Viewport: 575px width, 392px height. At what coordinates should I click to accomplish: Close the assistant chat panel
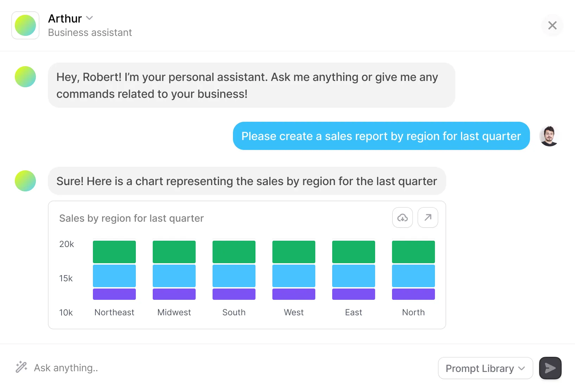[x=552, y=25]
